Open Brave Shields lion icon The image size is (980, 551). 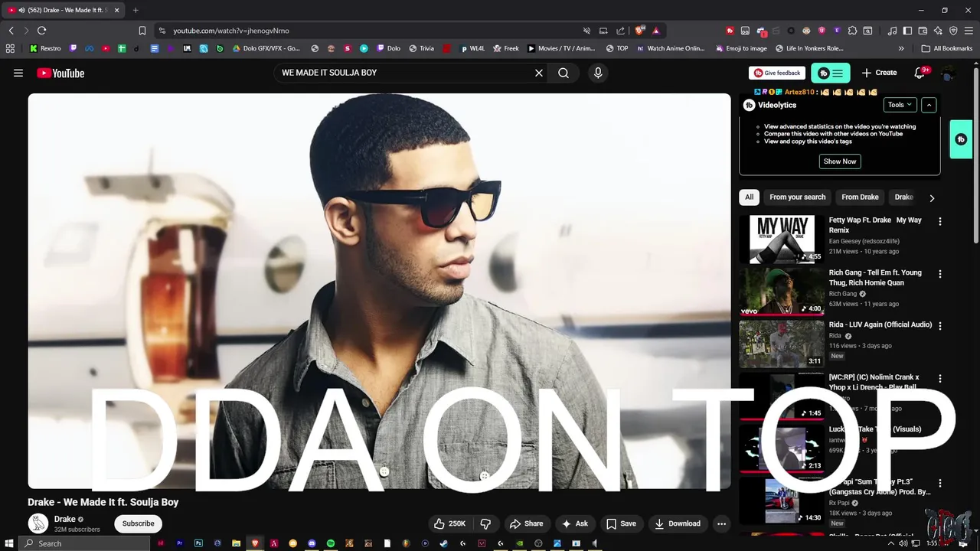point(640,31)
